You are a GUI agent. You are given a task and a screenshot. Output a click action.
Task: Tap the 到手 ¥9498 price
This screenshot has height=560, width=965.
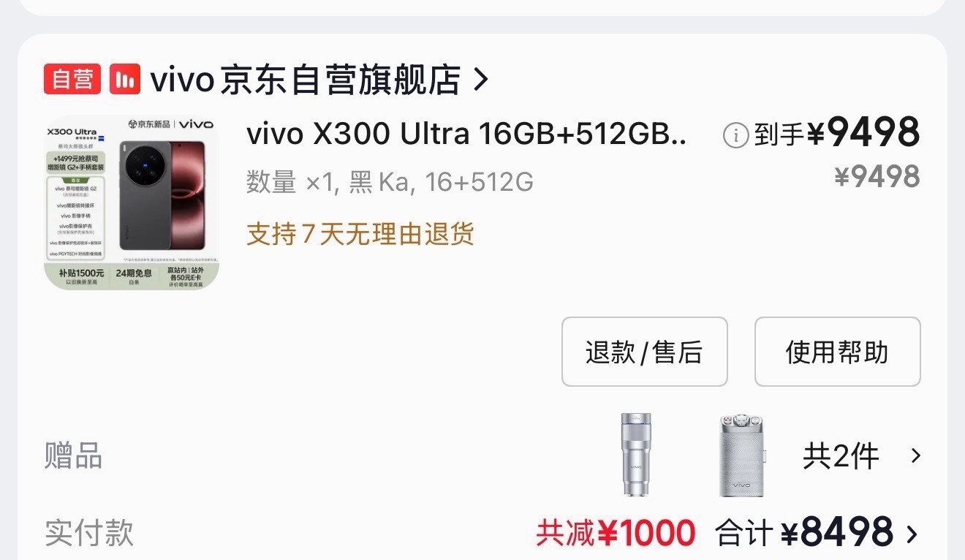click(836, 134)
